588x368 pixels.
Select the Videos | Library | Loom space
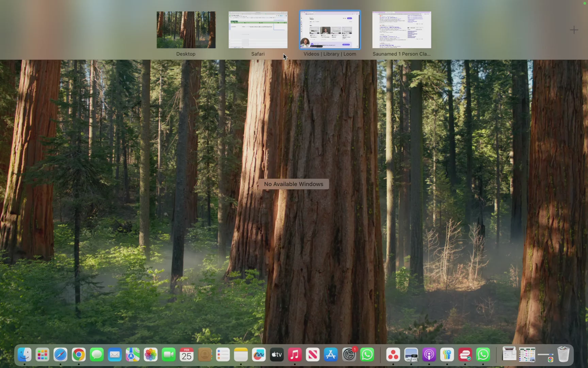click(x=329, y=30)
